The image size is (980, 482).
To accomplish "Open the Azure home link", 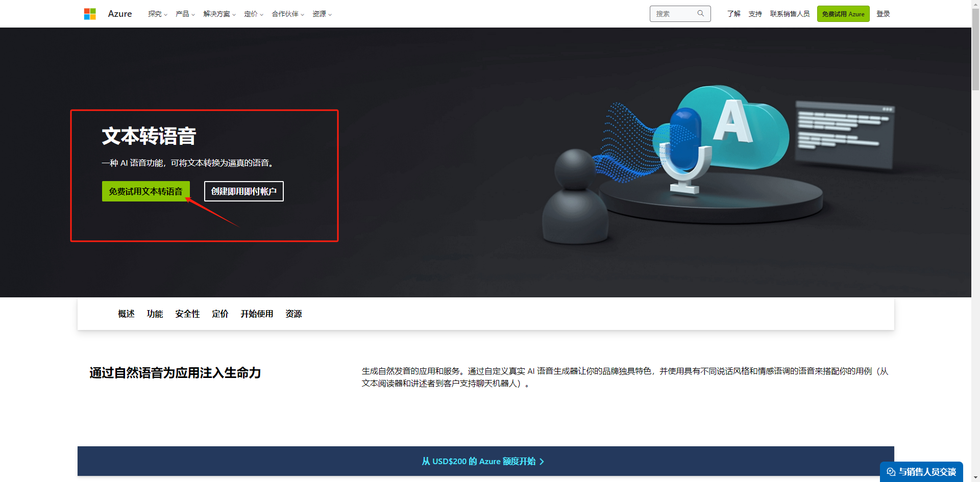I will click(x=120, y=14).
